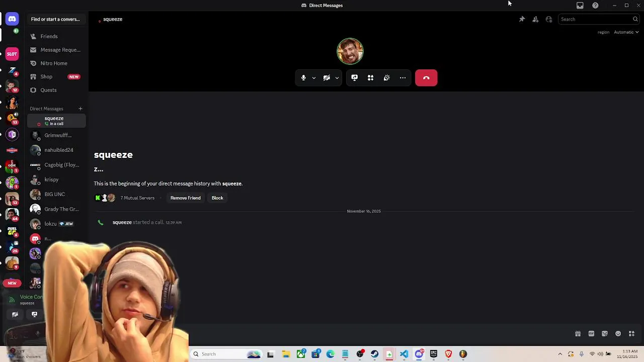Viewport: 644px width, 362px height.
Task: Show hidden system tray icons
Action: click(560, 354)
